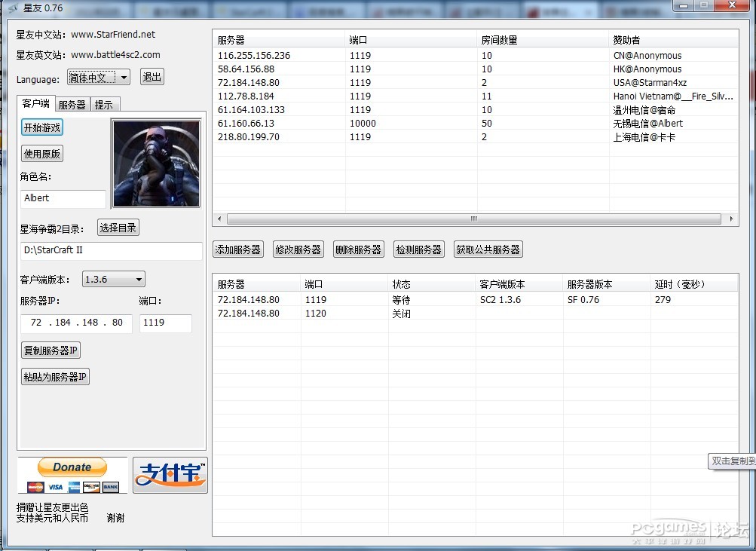Sort bottom list by 状态 column header
This screenshot has height=551, width=756.
click(x=432, y=284)
